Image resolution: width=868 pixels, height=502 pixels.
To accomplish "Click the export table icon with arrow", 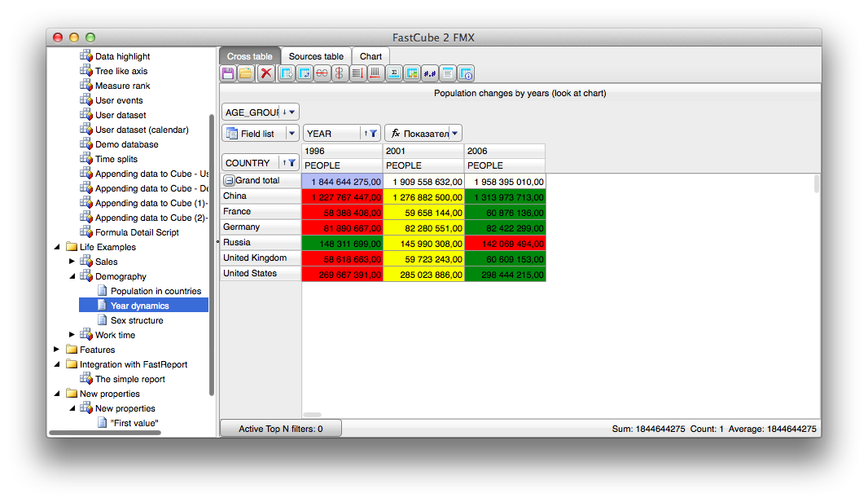I will coord(286,73).
